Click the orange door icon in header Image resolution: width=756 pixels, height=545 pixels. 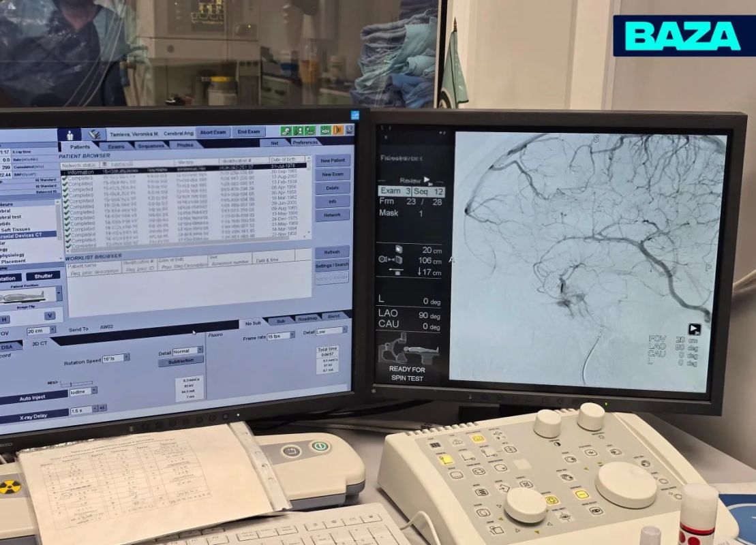(x=338, y=130)
